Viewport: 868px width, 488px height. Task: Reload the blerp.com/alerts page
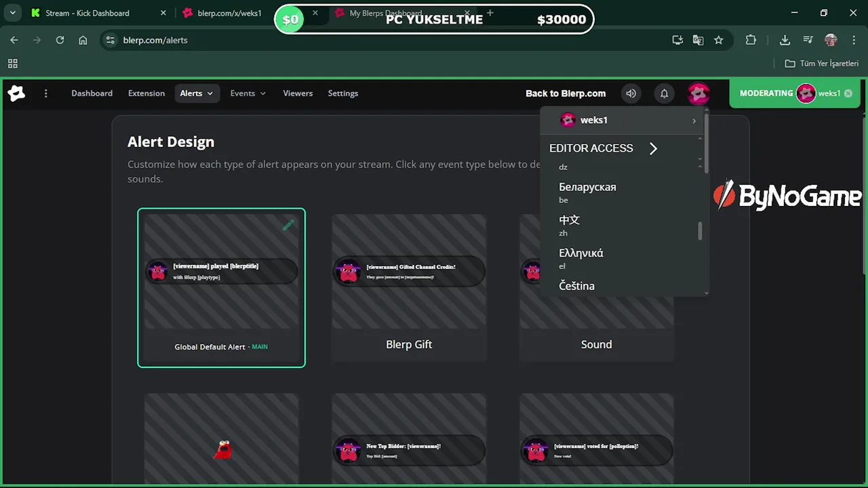(x=60, y=40)
